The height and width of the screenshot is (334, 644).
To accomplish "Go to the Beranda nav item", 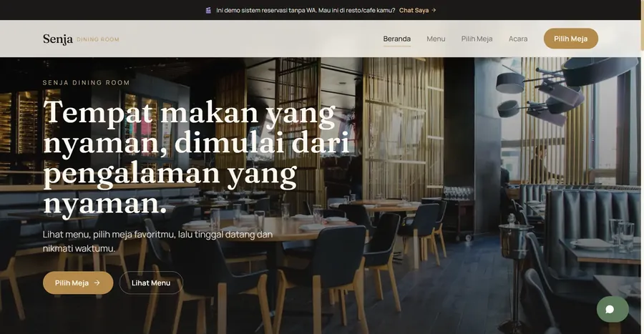I will [396, 39].
